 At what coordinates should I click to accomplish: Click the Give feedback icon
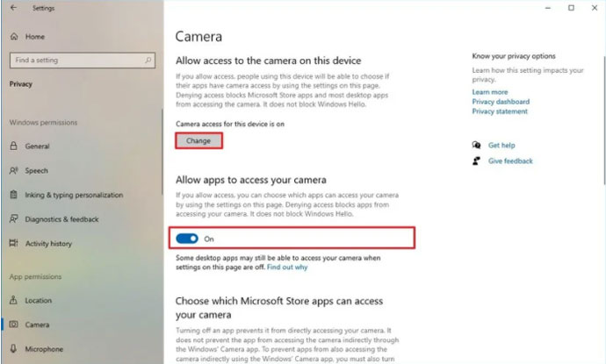tap(476, 161)
